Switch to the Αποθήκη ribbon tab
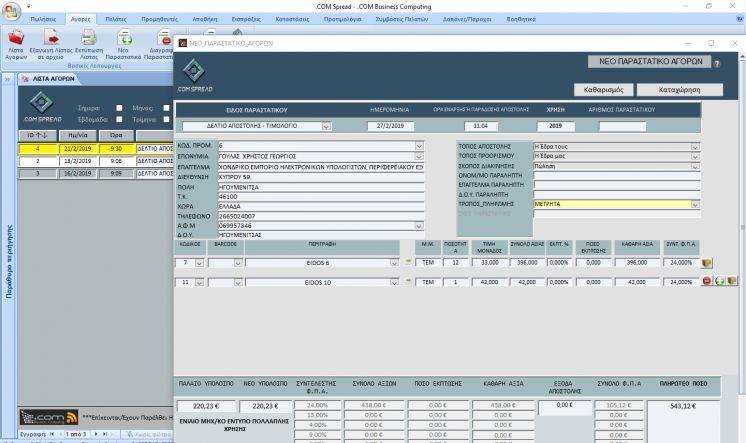This screenshot has width=746, height=443. pyautogui.click(x=205, y=20)
